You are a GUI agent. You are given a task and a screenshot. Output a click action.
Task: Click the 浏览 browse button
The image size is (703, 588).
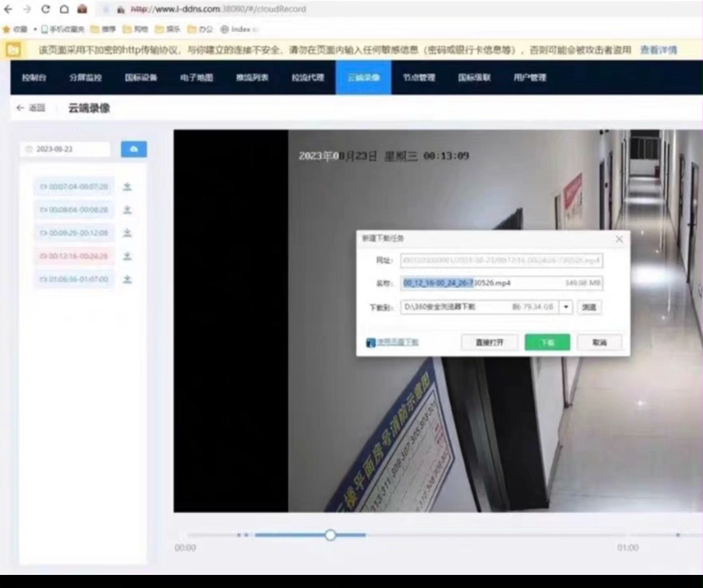pyautogui.click(x=589, y=306)
